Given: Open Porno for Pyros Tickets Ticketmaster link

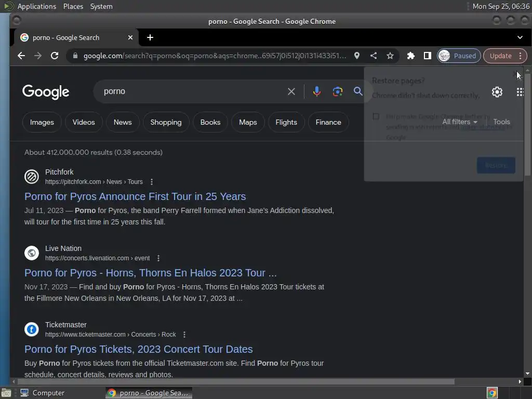Looking at the screenshot, I should tap(138, 349).
